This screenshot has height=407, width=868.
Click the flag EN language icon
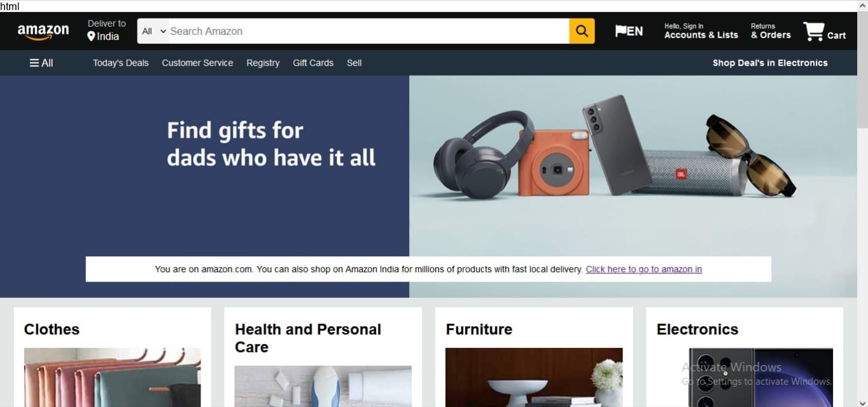(629, 31)
